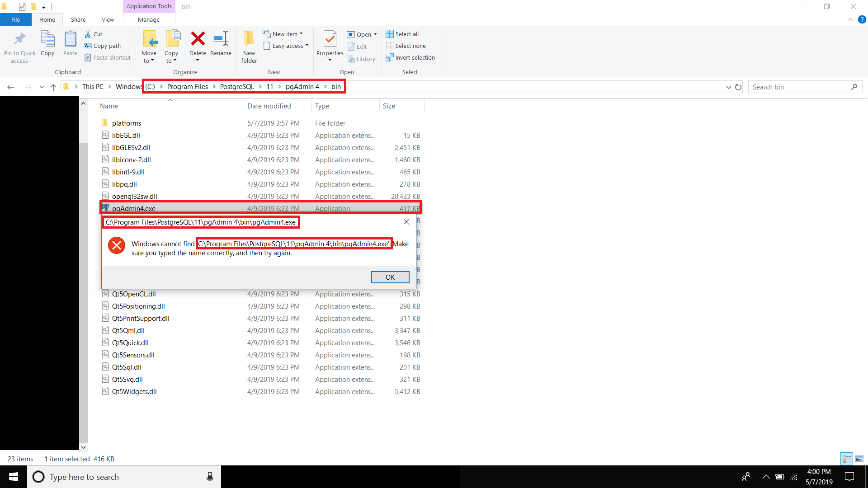Expand address bar history dropdown arrow
868x488 pixels.
pos(728,87)
